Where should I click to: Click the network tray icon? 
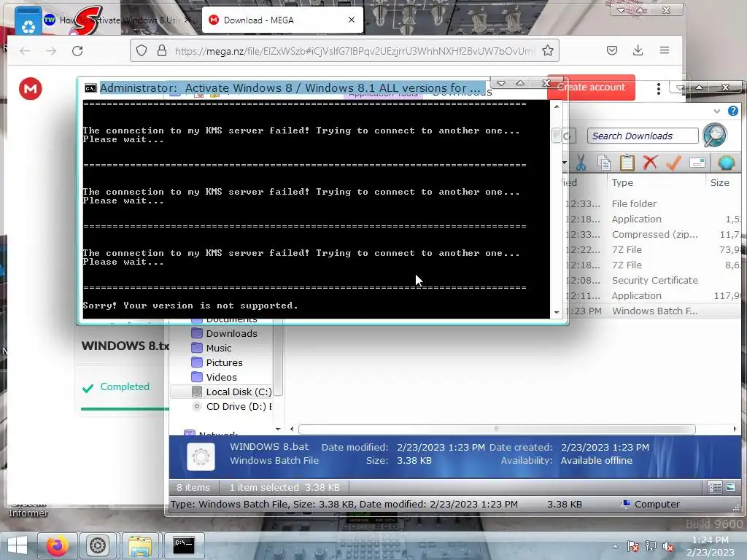650,546
